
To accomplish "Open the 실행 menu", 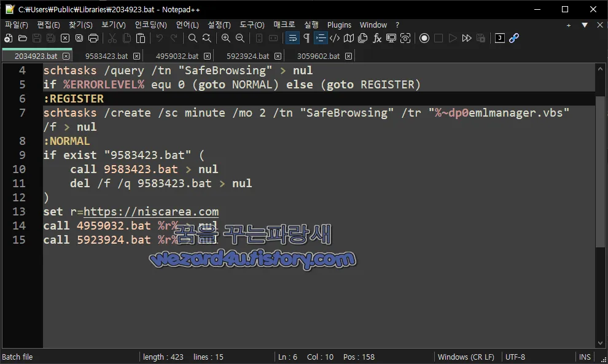I will (x=311, y=25).
